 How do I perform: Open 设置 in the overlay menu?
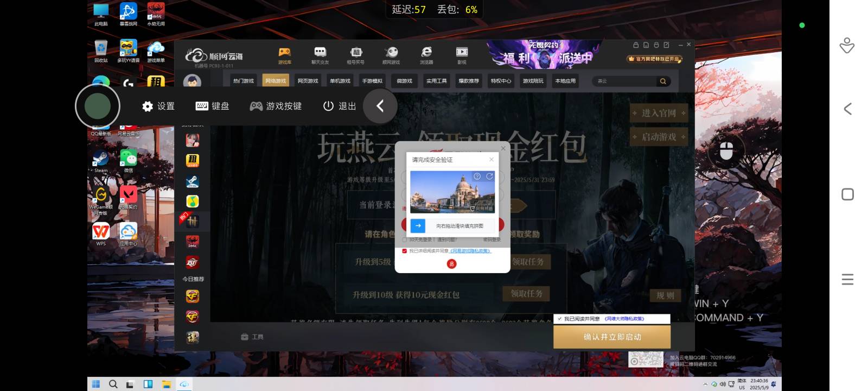(158, 106)
